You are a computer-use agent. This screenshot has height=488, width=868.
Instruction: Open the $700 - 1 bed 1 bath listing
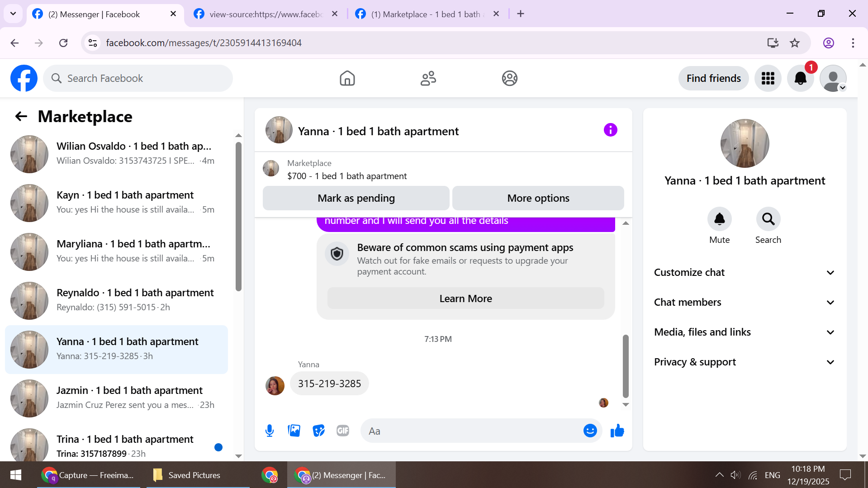347,176
